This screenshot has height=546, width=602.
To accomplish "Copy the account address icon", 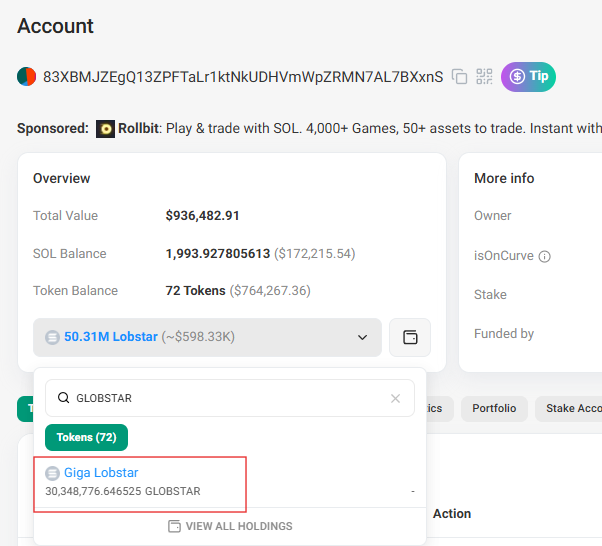I will (459, 76).
